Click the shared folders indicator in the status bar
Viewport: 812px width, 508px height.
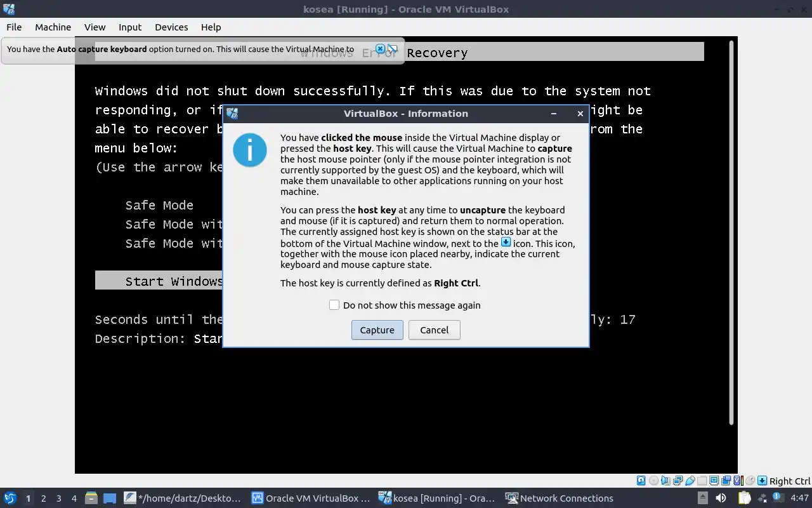pyautogui.click(x=702, y=481)
